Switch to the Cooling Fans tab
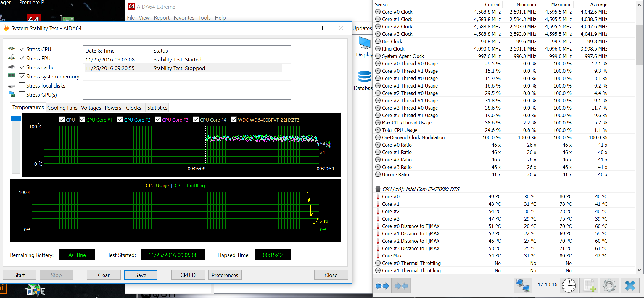Image resolution: width=644 pixels, height=298 pixels. pos(62,108)
